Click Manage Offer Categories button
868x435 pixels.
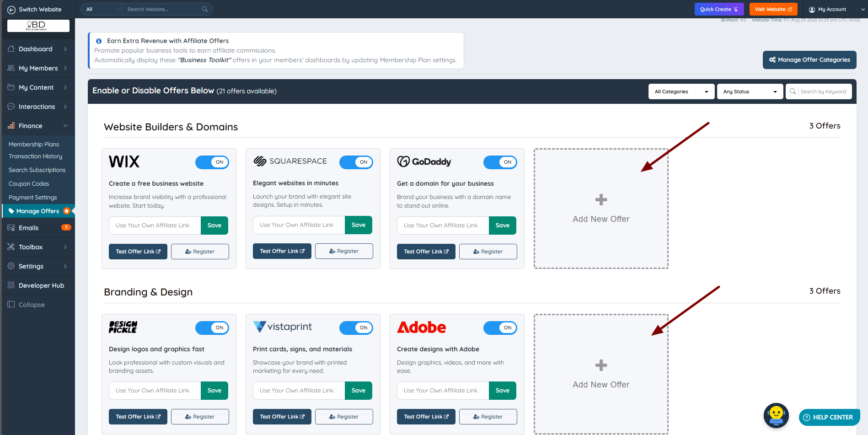tap(809, 60)
